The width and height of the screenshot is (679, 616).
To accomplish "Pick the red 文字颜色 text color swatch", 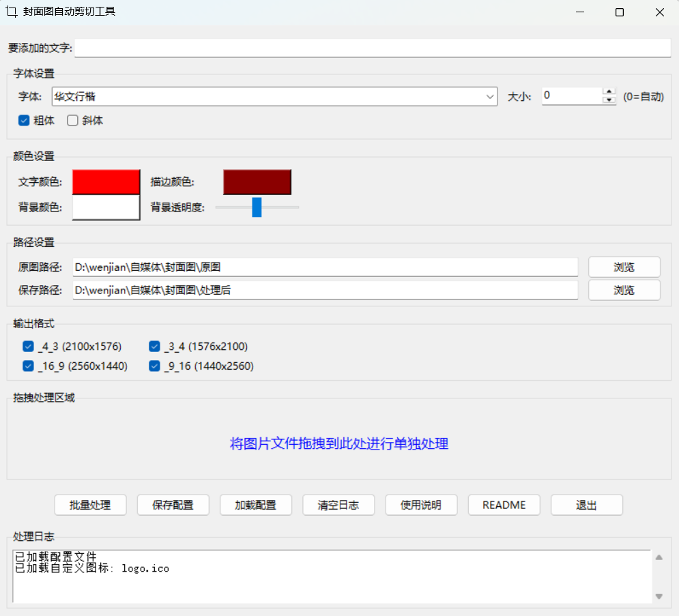I will (106, 182).
